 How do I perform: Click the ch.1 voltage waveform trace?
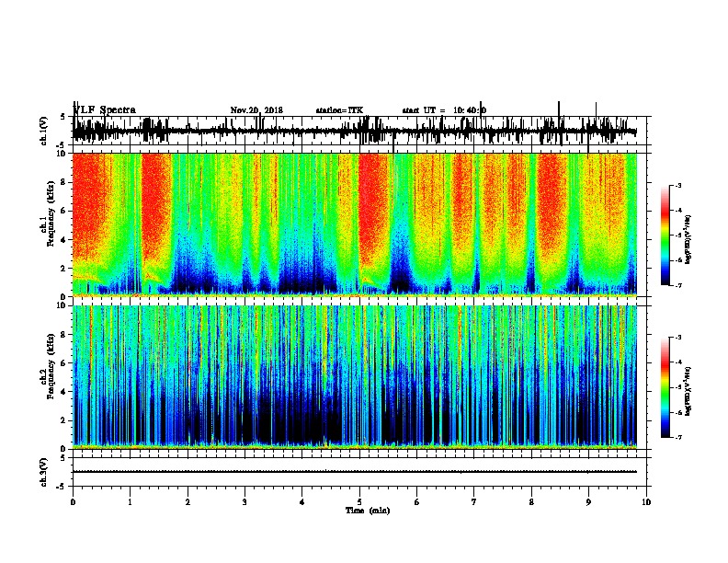[x=355, y=131]
